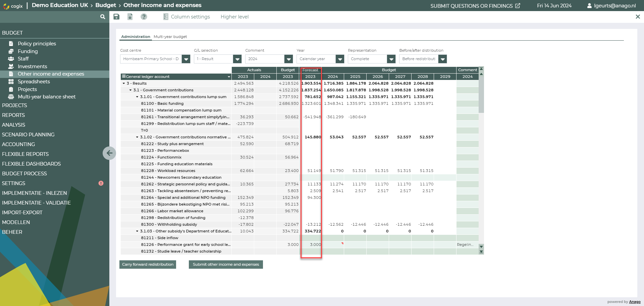The width and height of the screenshot is (644, 306).
Task: Click Carry forward redistribution button
Action: pyautogui.click(x=148, y=264)
